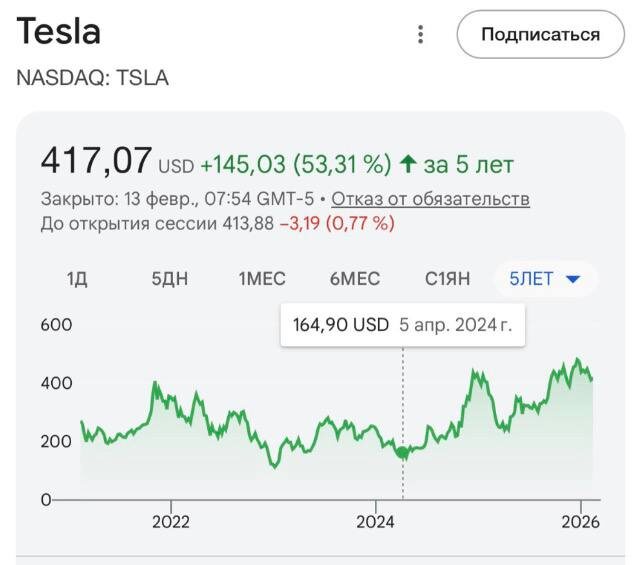This screenshot has height=565, width=633.
Task: Click the dropdown arrow next to 5ЛЕТ
Action: tap(573, 280)
